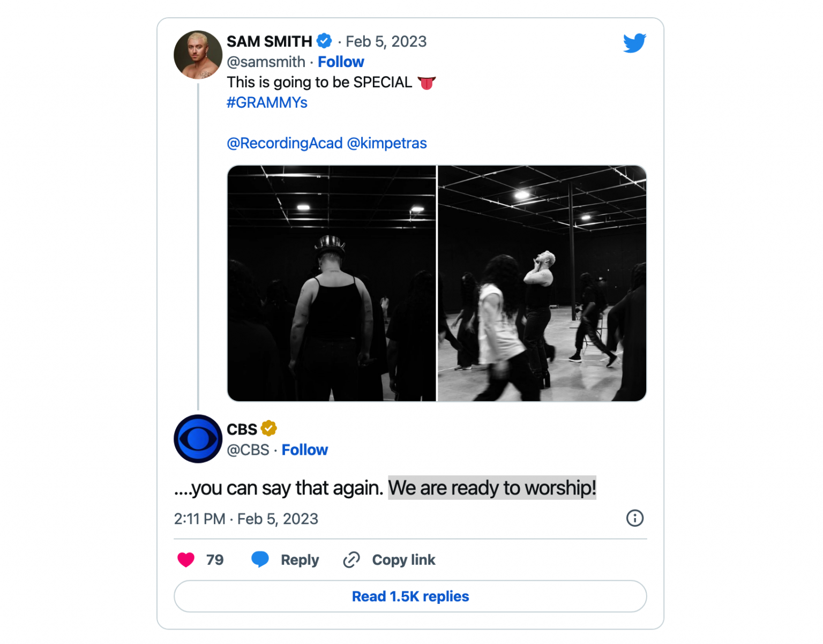Viewport: 823px width, 644px height.
Task: Click Sam Smith's verified blue badge
Action: pos(324,41)
